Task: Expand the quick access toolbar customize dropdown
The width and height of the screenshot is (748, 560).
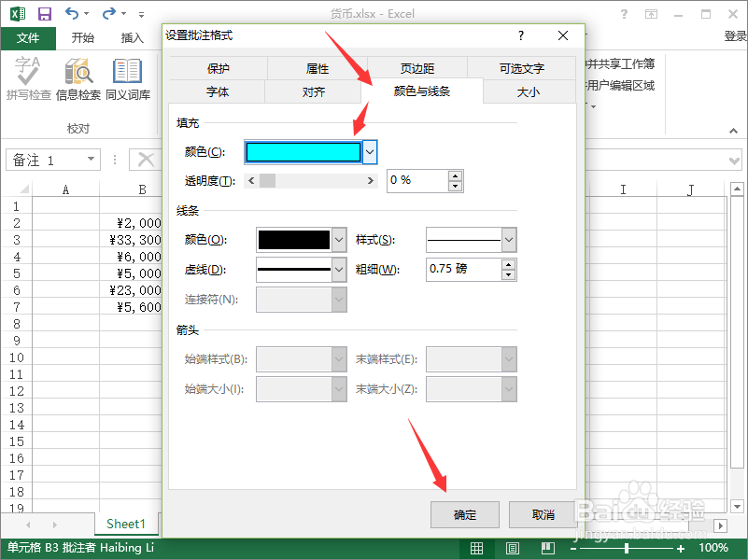Action: coord(142,13)
